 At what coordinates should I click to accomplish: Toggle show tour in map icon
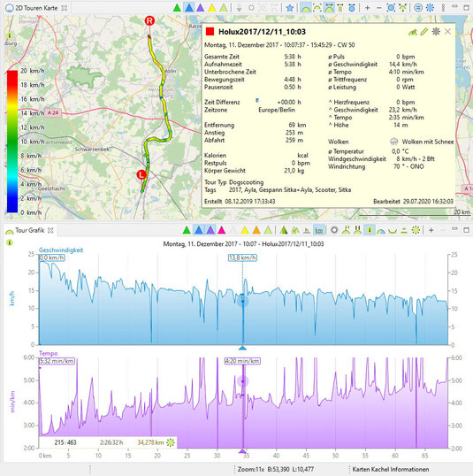(x=306, y=8)
